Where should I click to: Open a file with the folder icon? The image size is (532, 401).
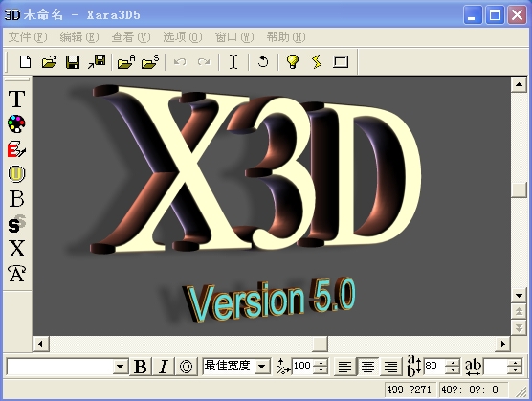[50, 62]
